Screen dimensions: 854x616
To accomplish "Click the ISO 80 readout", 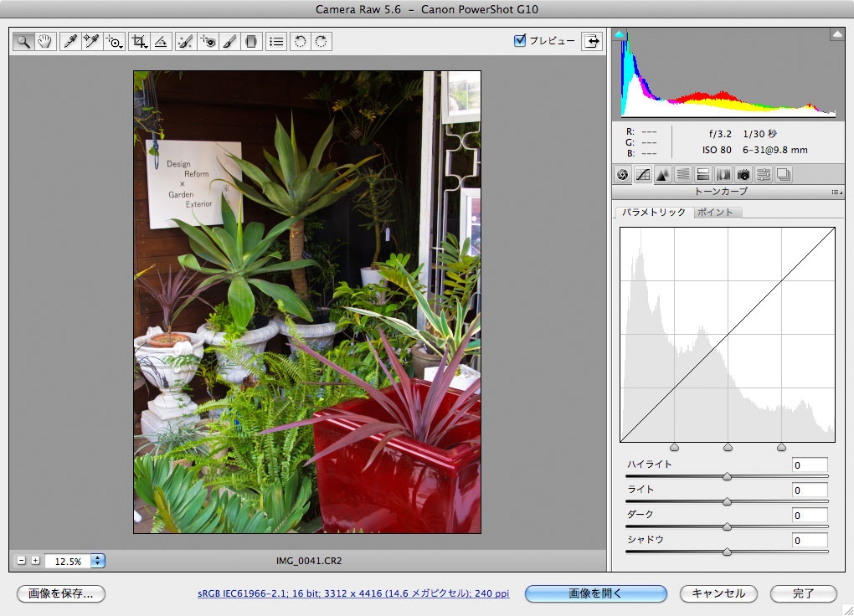I will (x=717, y=150).
